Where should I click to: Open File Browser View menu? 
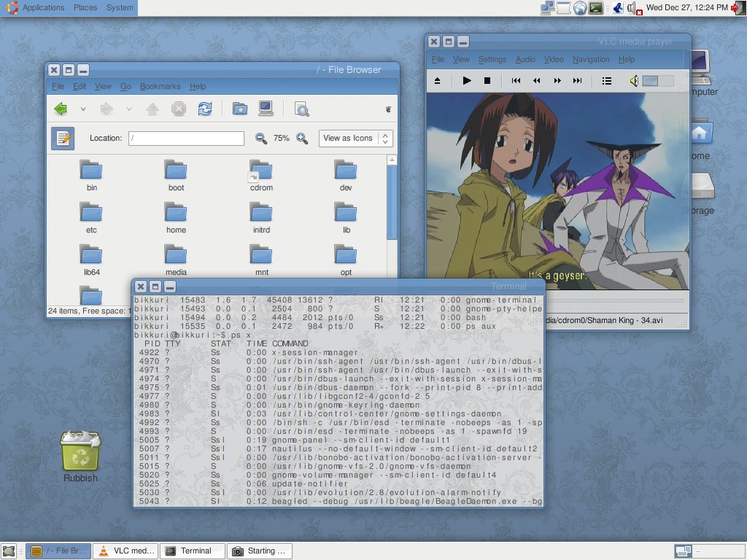click(103, 86)
